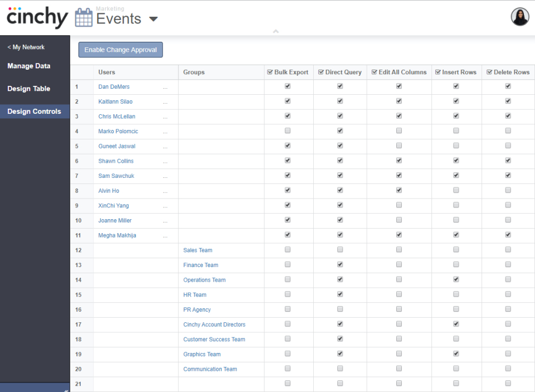Open the profile avatar at top right
Viewport: 535px width, 392px height.
[x=519, y=16]
